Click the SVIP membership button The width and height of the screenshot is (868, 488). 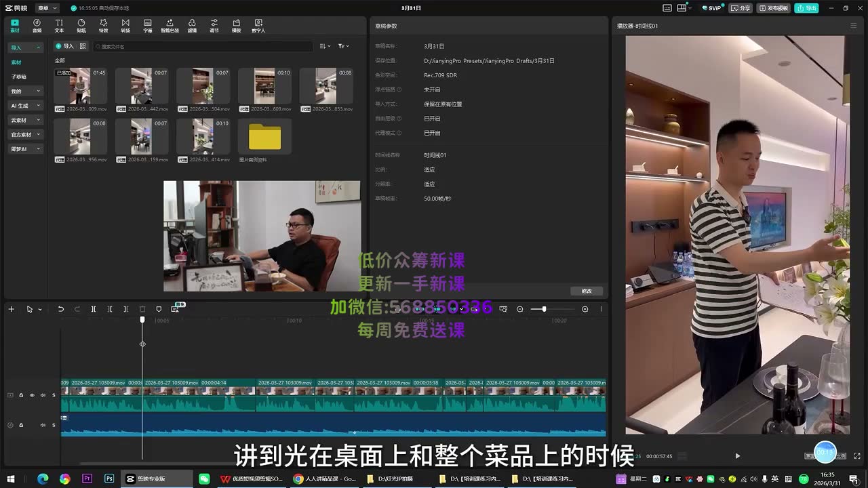(711, 8)
